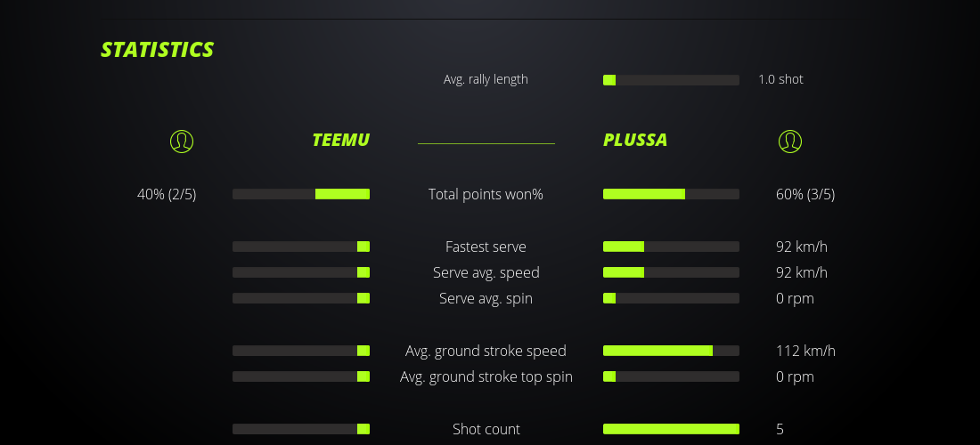
Task: Click Plussa's Avg. ground stroke speed bar
Action: click(671, 351)
